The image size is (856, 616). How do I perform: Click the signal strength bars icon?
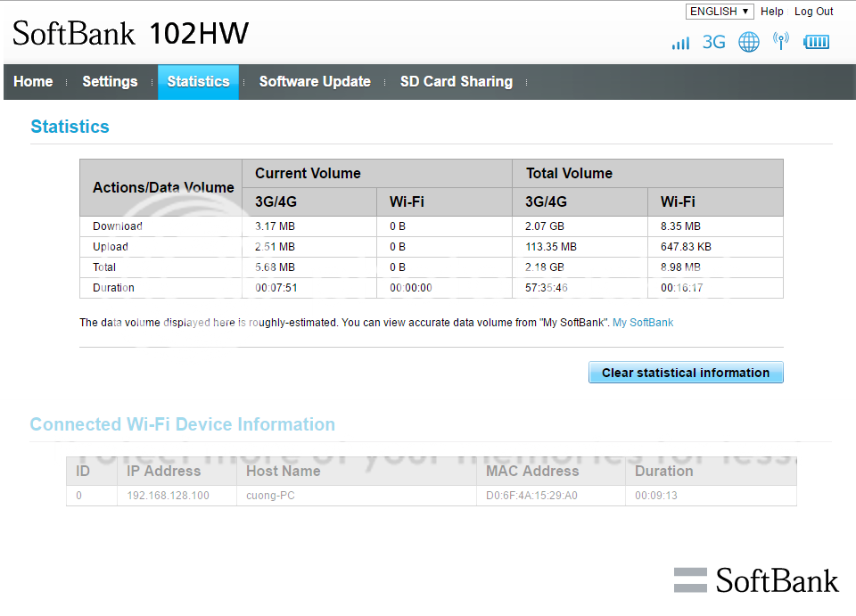click(680, 43)
